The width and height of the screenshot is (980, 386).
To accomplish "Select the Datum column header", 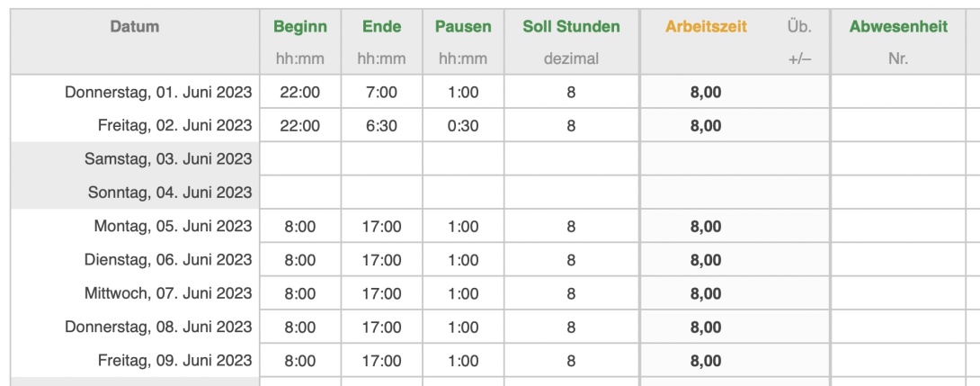I will (135, 27).
